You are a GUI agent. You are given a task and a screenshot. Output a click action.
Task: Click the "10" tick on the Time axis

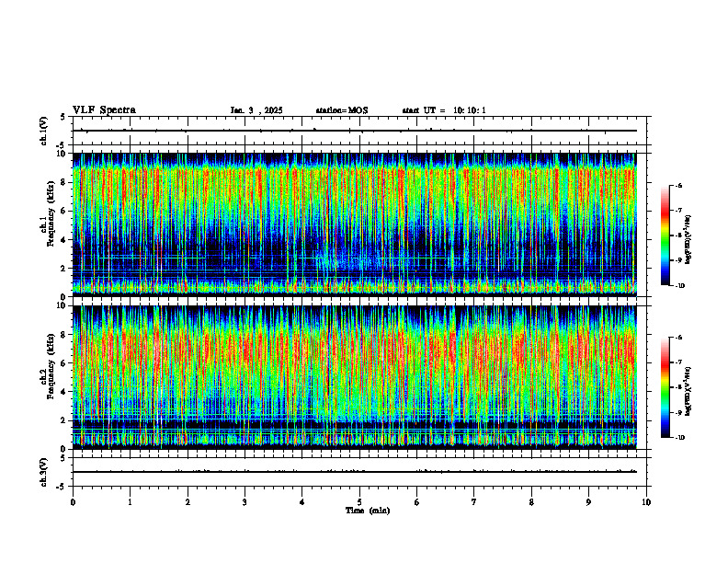(x=646, y=502)
